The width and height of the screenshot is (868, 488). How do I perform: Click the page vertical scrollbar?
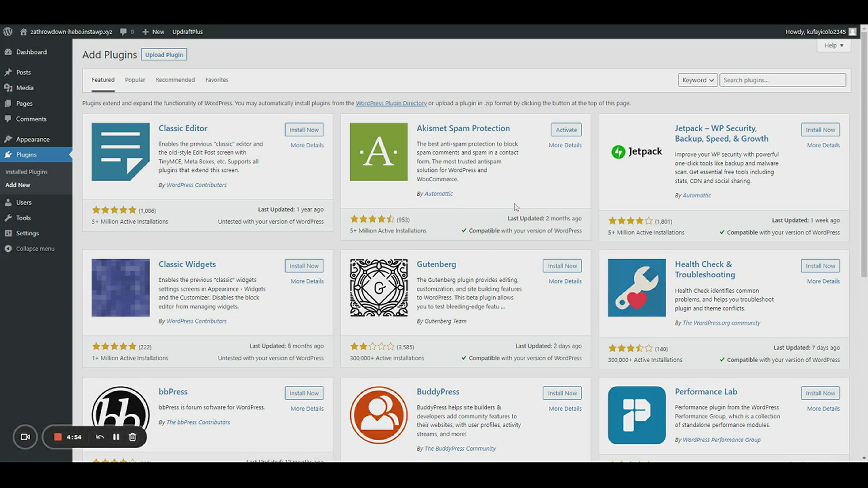[x=864, y=154]
